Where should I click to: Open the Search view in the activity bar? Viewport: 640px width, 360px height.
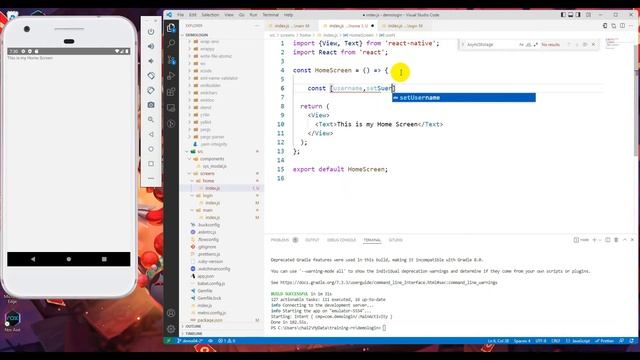click(x=171, y=43)
